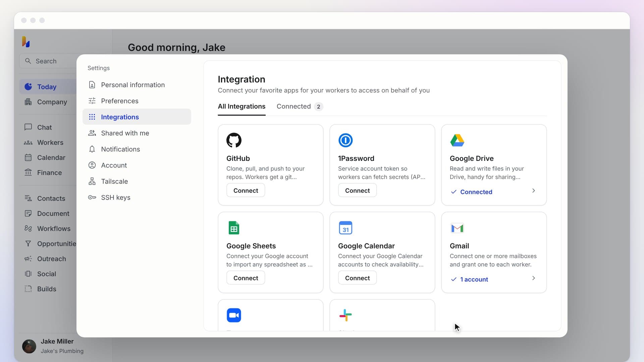Click the Shared with me people icon
644x362 pixels.
[92, 133]
